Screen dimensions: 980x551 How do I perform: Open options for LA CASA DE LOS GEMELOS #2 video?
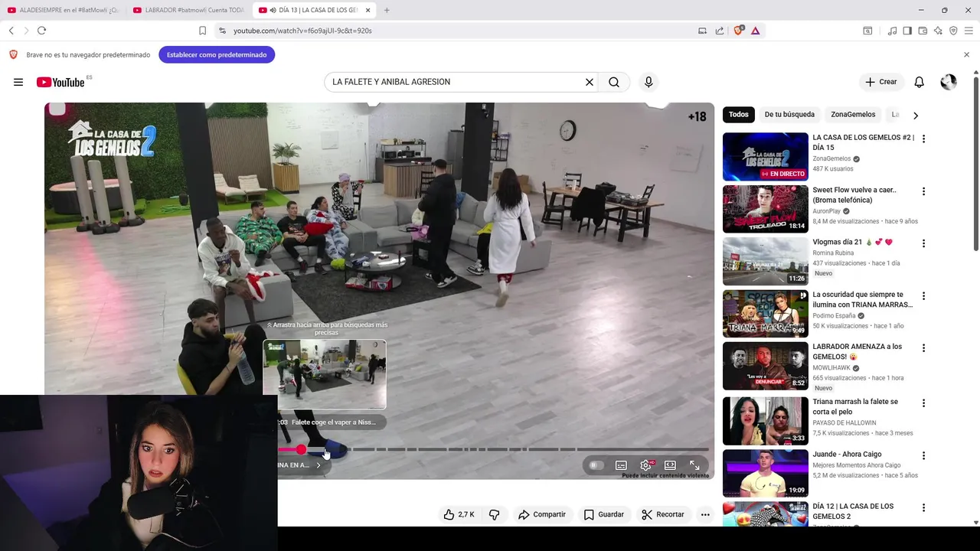[923, 139]
